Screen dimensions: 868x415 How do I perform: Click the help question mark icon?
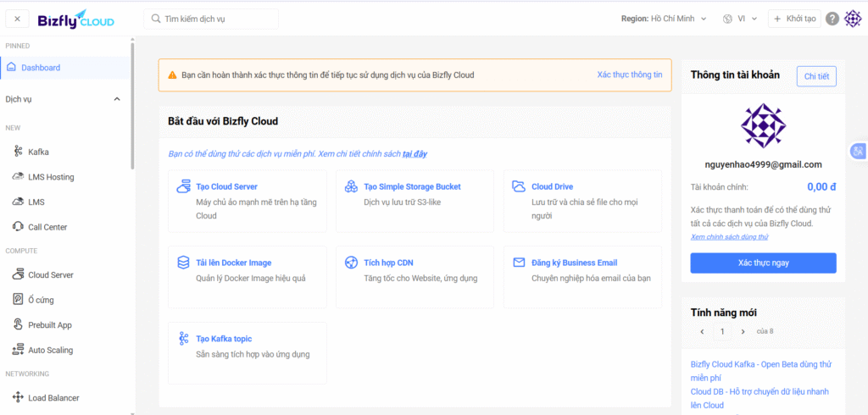832,19
